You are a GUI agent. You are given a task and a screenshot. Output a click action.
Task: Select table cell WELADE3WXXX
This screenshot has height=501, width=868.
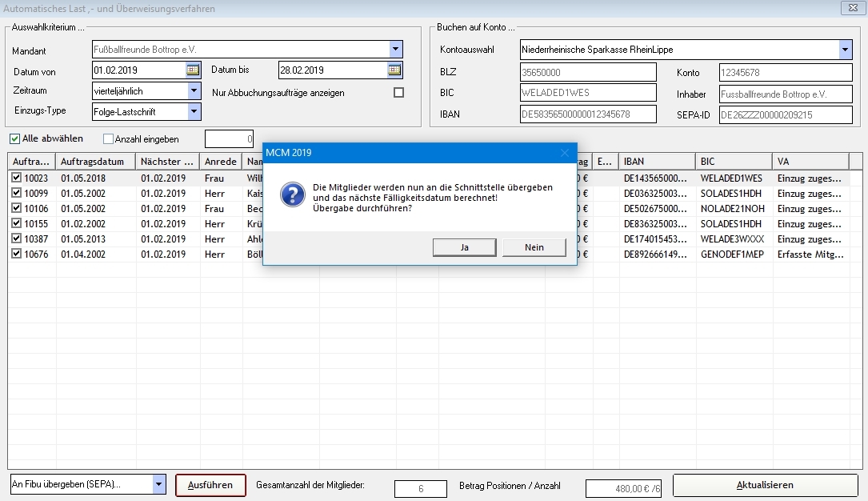click(734, 238)
